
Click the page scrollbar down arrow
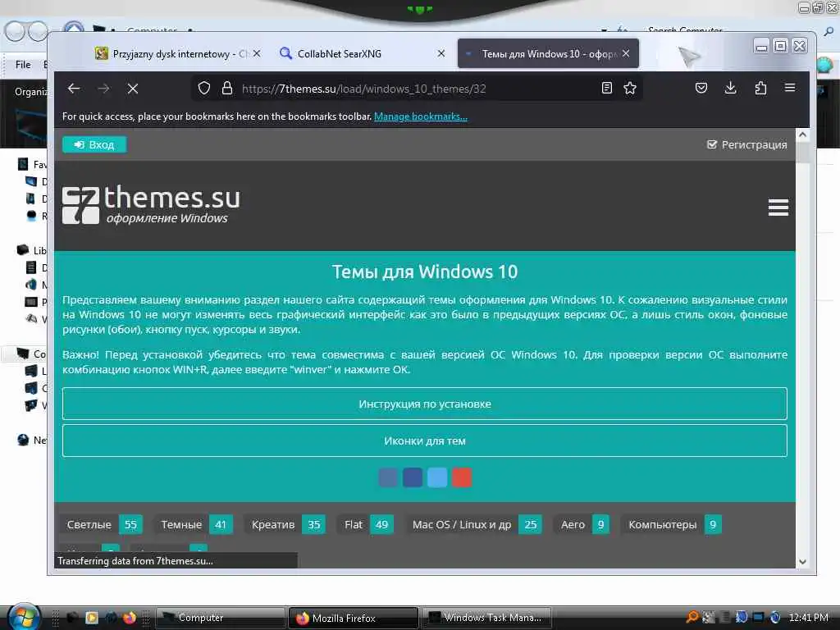click(802, 561)
